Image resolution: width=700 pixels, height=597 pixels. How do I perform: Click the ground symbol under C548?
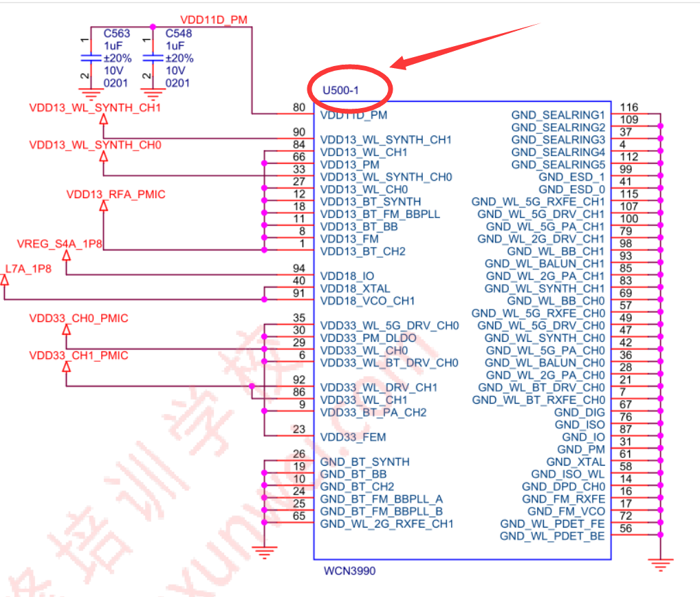[153, 94]
